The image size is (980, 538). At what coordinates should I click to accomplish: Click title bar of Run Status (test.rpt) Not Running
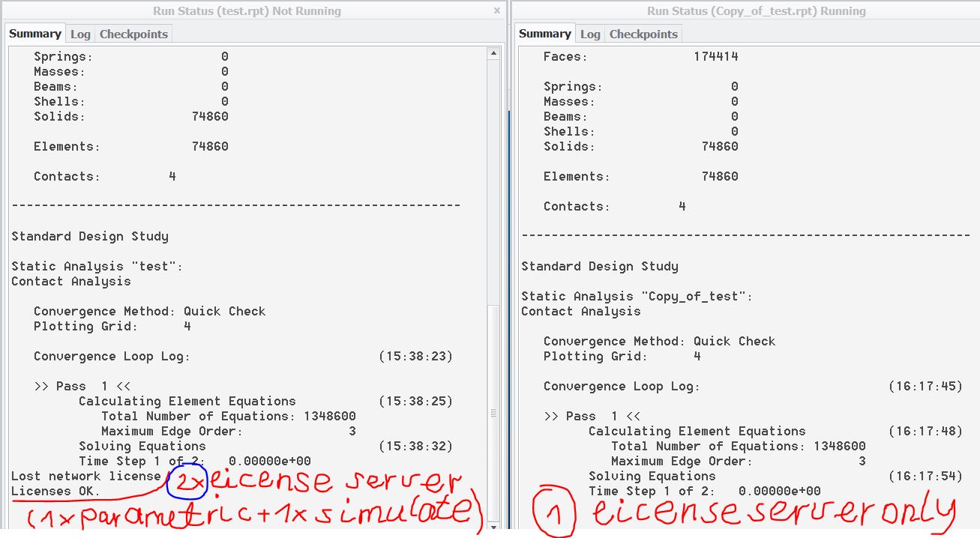click(247, 11)
